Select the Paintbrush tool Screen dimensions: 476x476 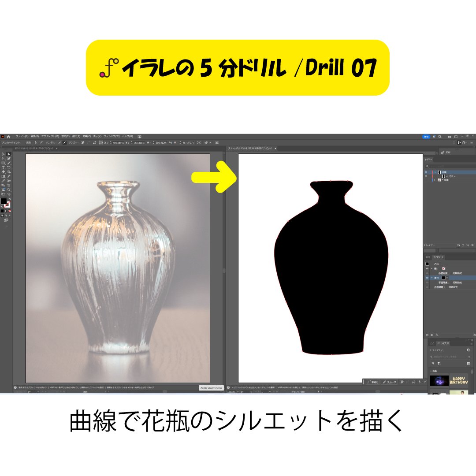pyautogui.click(x=9, y=163)
